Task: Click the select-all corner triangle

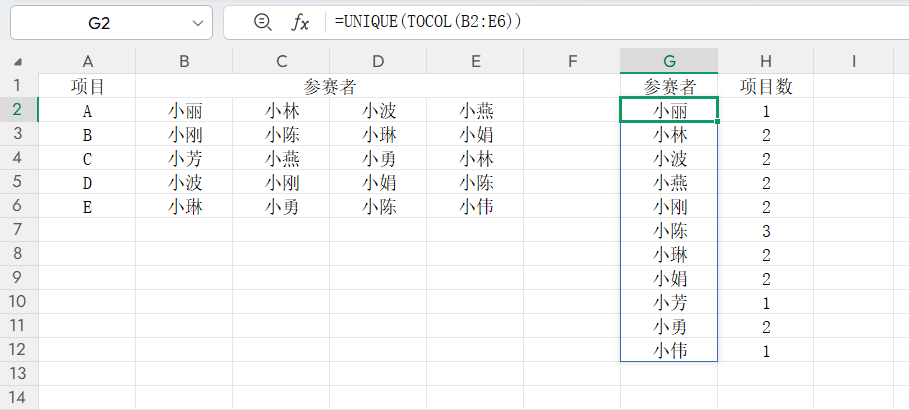Action: click(19, 61)
